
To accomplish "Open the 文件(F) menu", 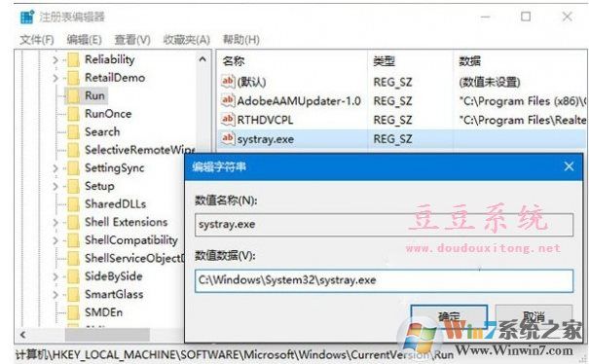I will (x=36, y=40).
